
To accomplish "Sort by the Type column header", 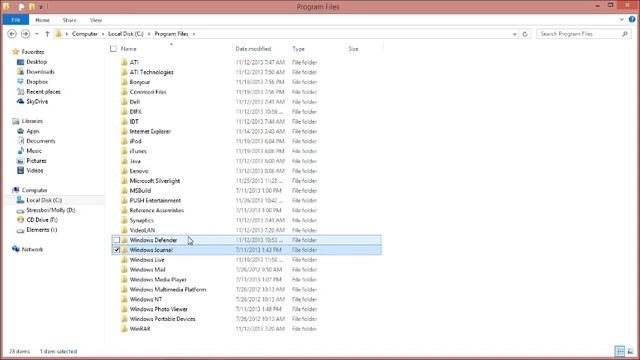I will point(298,49).
